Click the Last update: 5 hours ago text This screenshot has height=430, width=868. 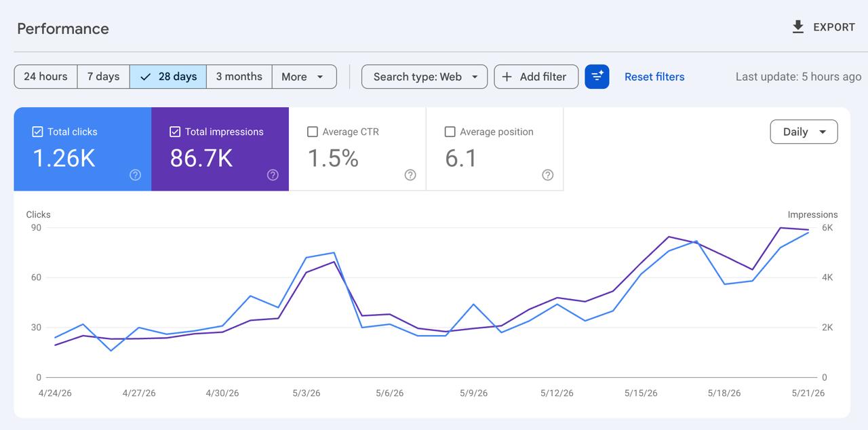coord(798,77)
